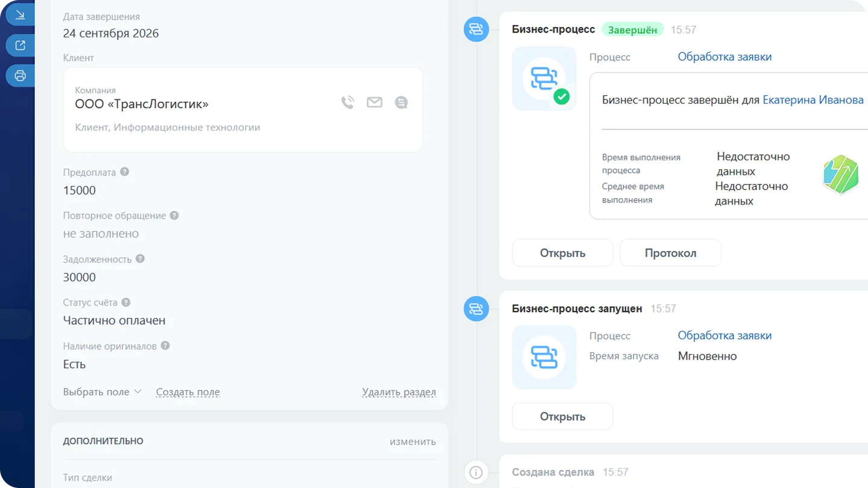Open Обработка заявки link in launched process
The image size is (868, 488).
[725, 336]
